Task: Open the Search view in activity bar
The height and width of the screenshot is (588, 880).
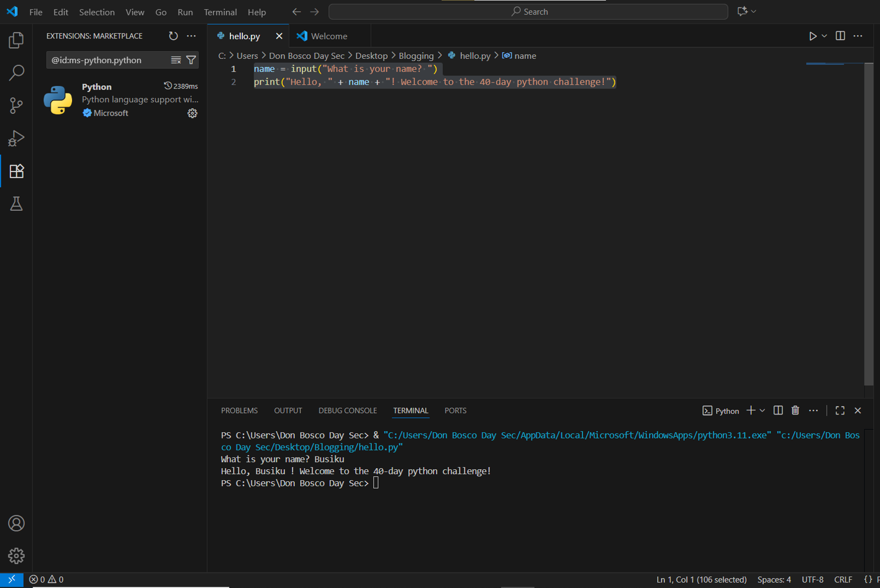Action: 16,73
